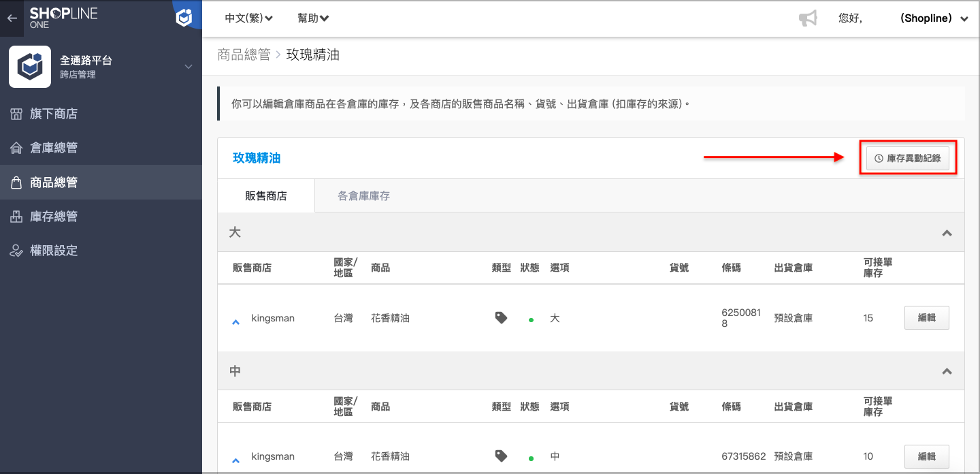
Task: Collapse the 大 variant section chevron
Action: click(946, 233)
